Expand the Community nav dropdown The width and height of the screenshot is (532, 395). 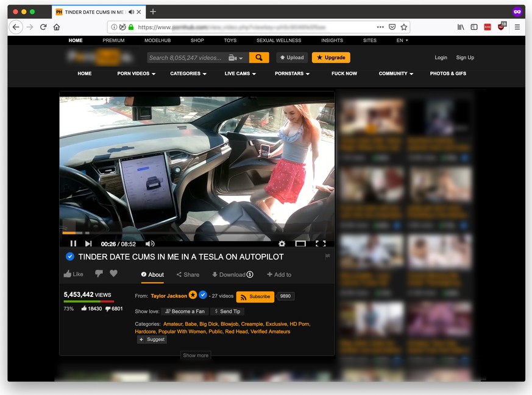(x=396, y=74)
